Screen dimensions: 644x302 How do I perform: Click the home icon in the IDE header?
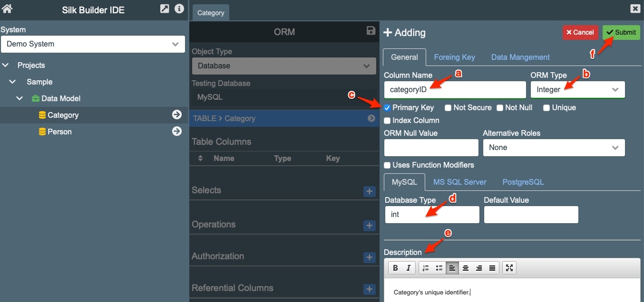[7, 9]
